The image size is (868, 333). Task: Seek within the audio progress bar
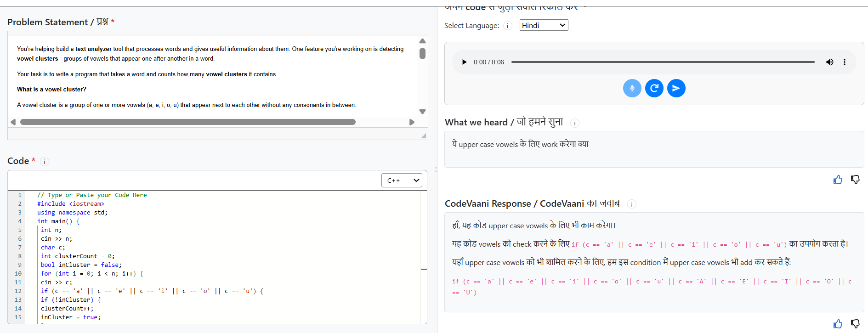[x=663, y=62]
